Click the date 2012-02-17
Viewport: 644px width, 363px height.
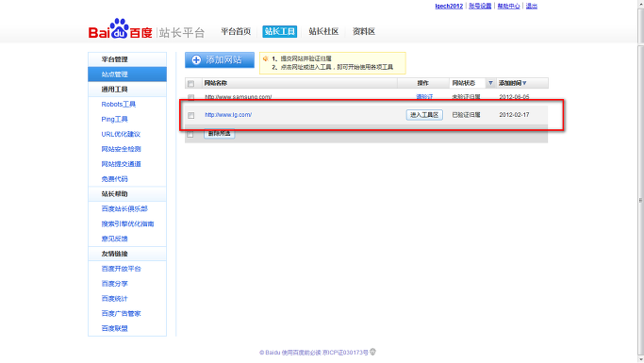coord(514,115)
